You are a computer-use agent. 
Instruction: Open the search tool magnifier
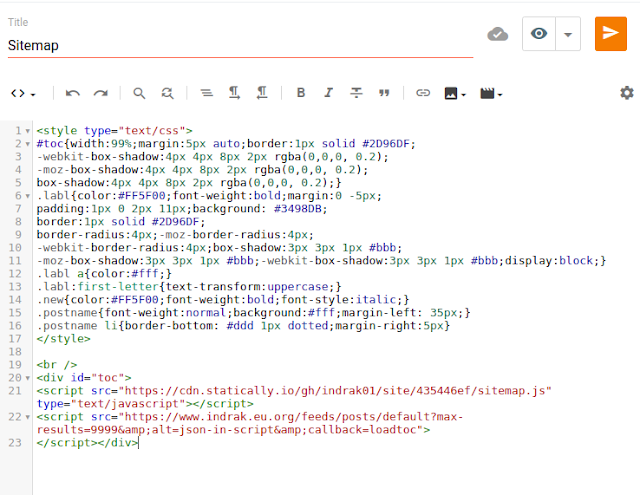139,93
